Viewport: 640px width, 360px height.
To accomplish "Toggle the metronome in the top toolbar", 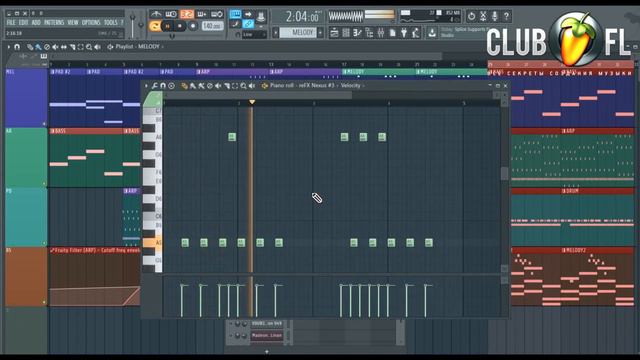I will pos(156,14).
